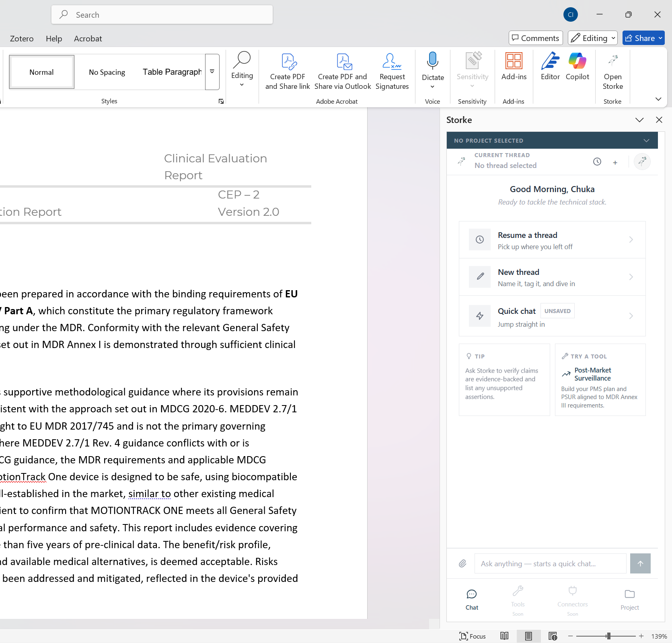Click the zoom slider handle
Image resolution: width=672 pixels, height=643 pixels.
pos(608,636)
